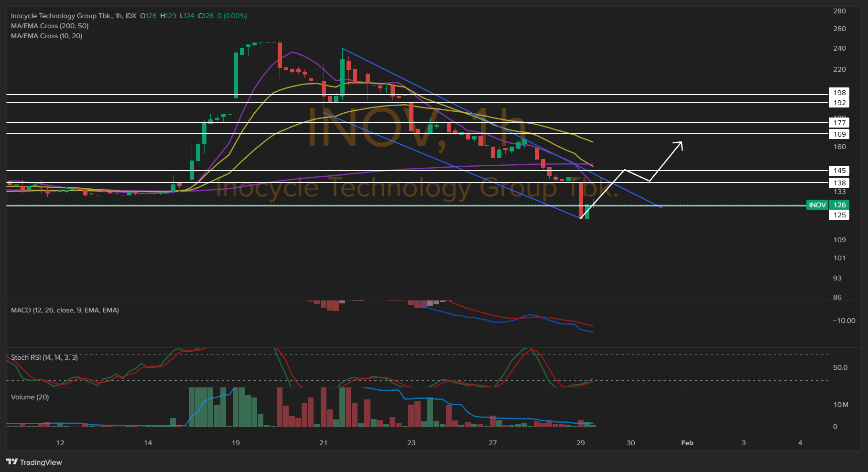Click the 101 price axis value
The image size is (868, 472).
click(x=839, y=258)
